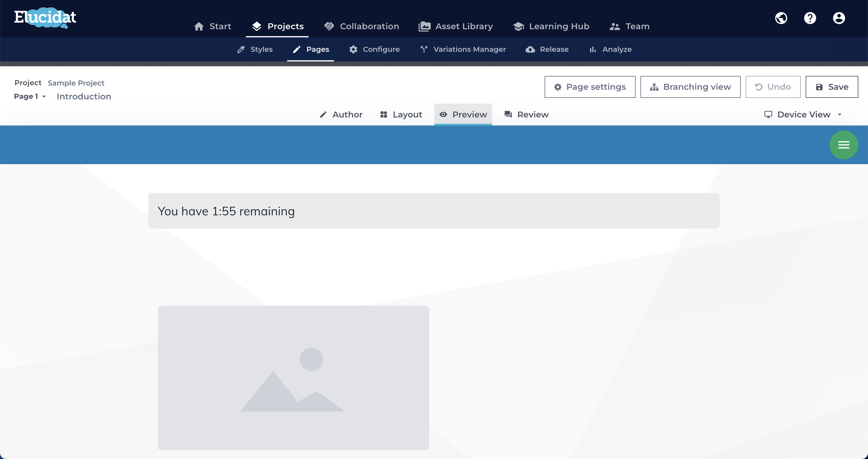The width and height of the screenshot is (868, 459).
Task: Save the page
Action: click(832, 87)
